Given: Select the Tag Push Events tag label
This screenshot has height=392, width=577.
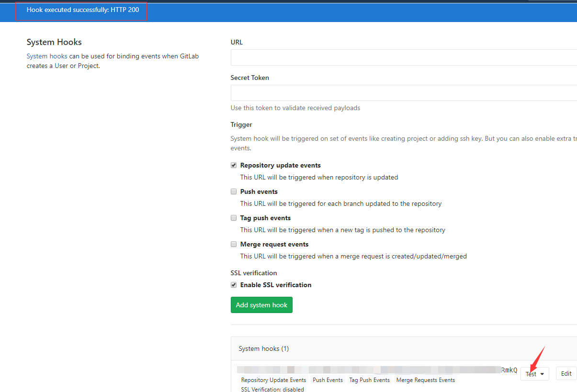Looking at the screenshot, I should click(x=369, y=380).
